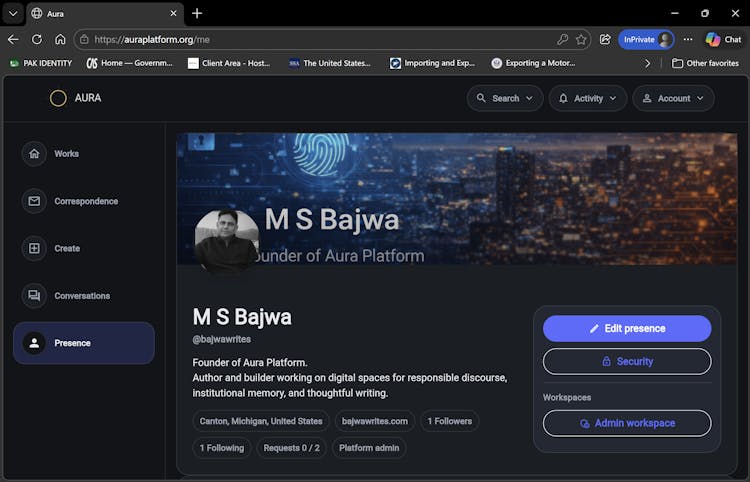Switch to the Aura browser tab
Screen dimensions: 750x482
point(100,13)
